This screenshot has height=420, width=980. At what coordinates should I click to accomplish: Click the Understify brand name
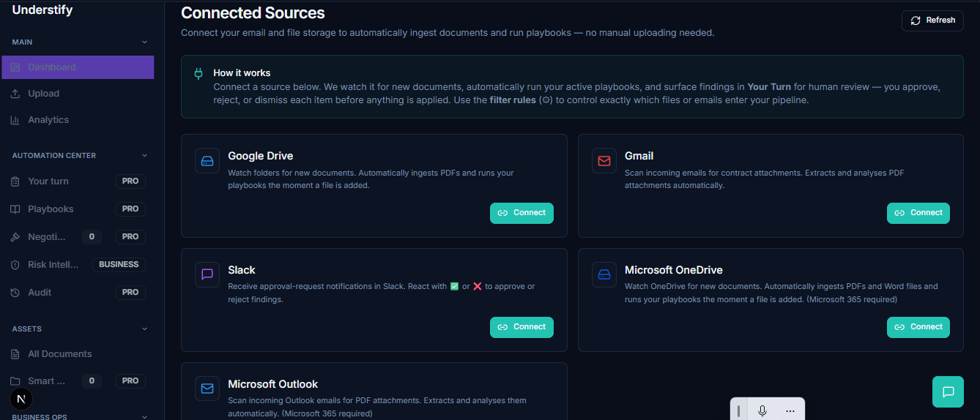(42, 10)
